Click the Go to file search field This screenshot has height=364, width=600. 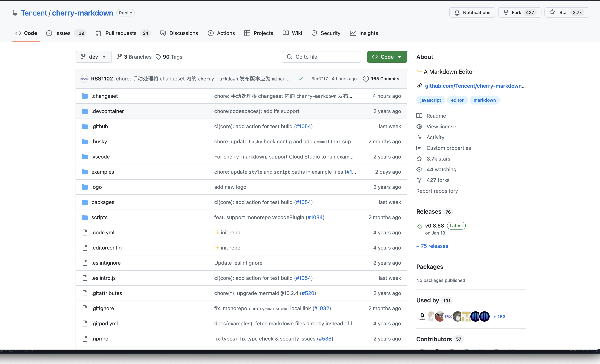[x=321, y=57]
